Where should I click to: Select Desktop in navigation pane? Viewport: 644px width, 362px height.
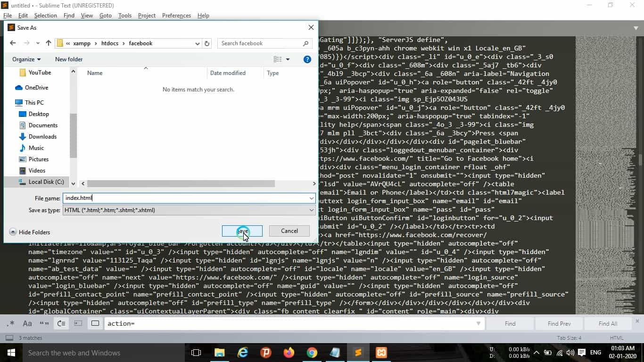(34, 114)
